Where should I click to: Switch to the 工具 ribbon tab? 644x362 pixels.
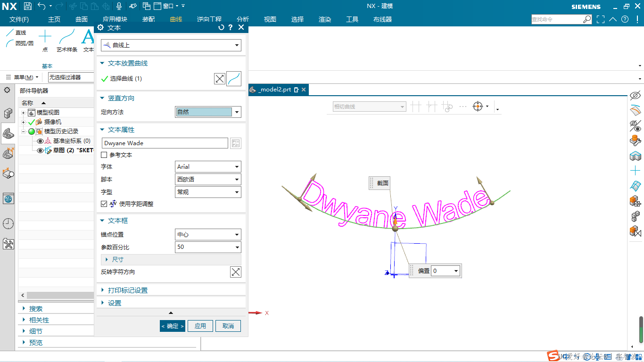(x=352, y=19)
